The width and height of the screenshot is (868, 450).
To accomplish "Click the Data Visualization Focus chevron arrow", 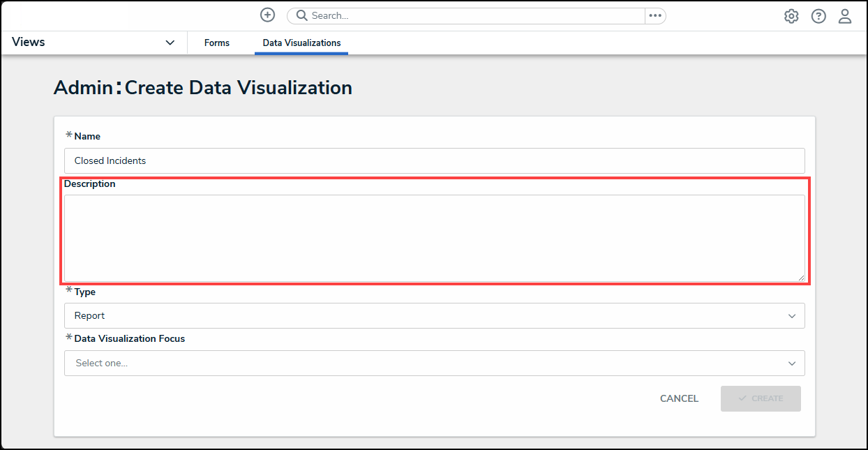I will pyautogui.click(x=792, y=363).
